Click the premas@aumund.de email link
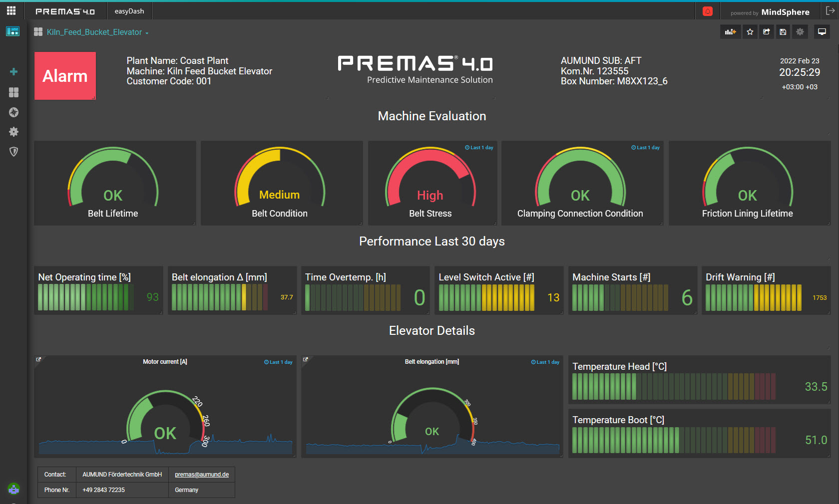The width and height of the screenshot is (839, 504). (x=202, y=475)
